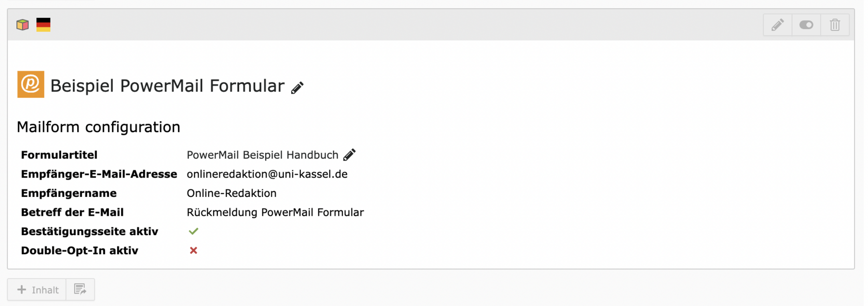Screen dimensions: 868x306
Task: Click the paste/wizard icon beside Inhalt
Action: (80, 290)
